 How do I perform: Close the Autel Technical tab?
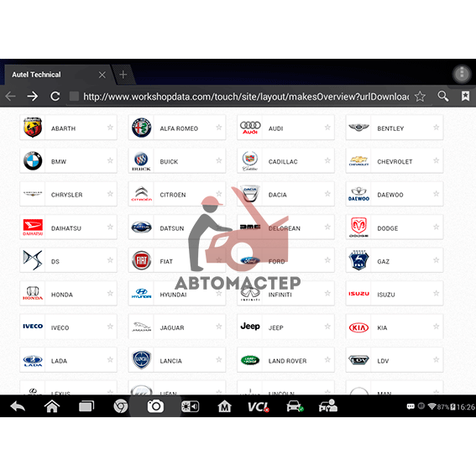tap(102, 75)
